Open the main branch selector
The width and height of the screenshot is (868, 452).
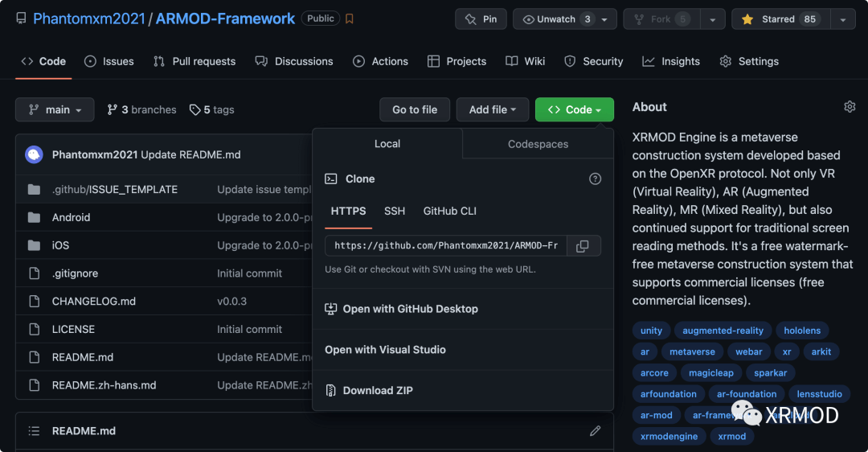tap(55, 109)
